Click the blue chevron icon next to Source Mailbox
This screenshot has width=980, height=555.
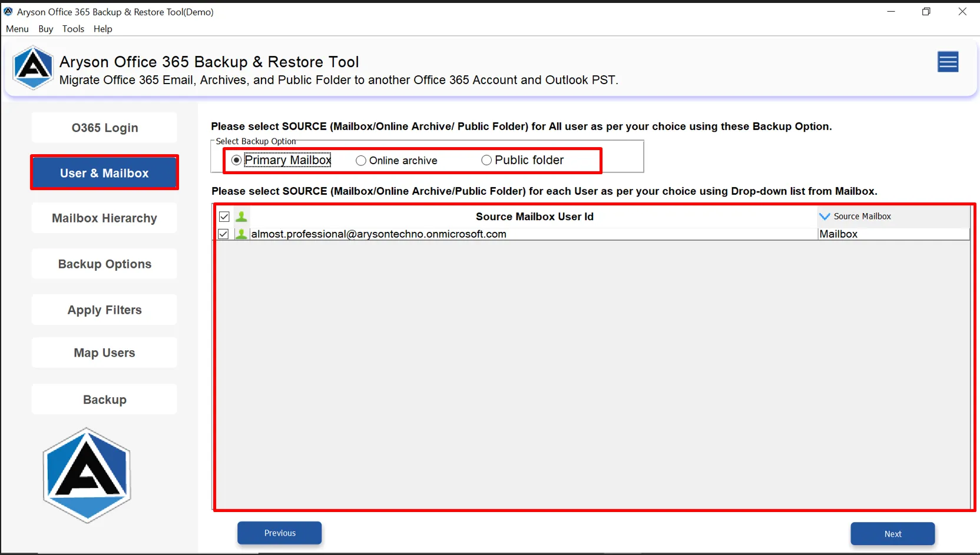[x=824, y=216]
